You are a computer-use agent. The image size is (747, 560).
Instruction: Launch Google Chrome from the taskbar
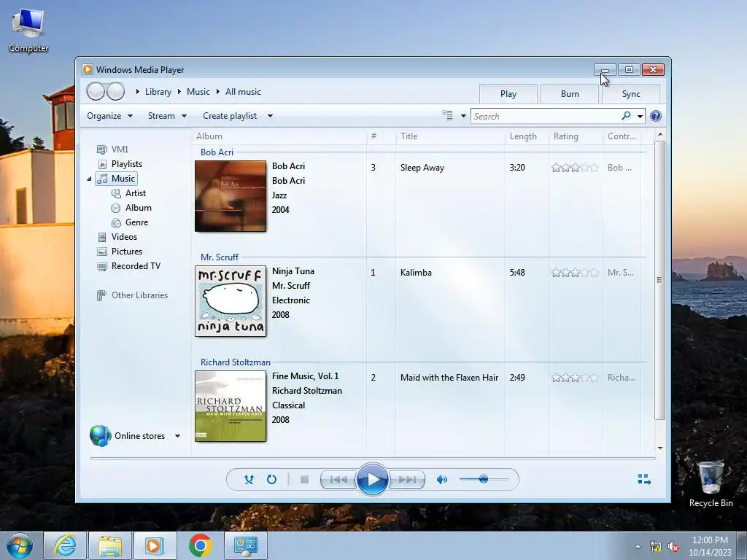201,545
